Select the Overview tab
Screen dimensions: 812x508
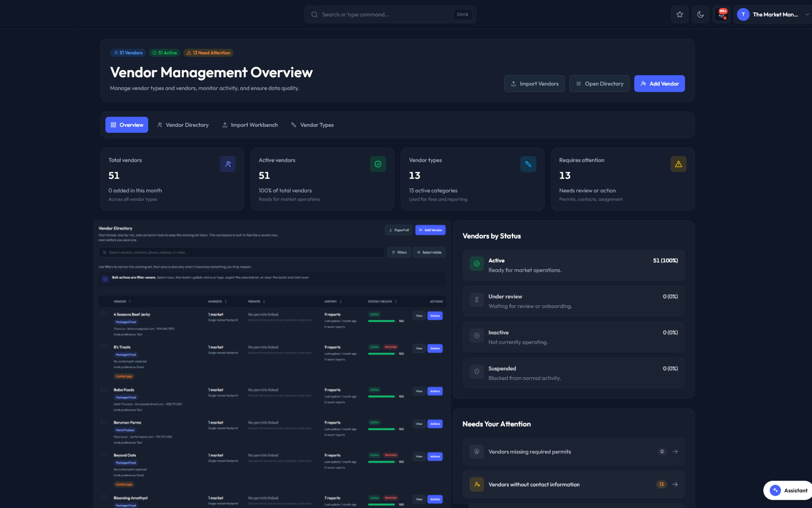click(127, 125)
